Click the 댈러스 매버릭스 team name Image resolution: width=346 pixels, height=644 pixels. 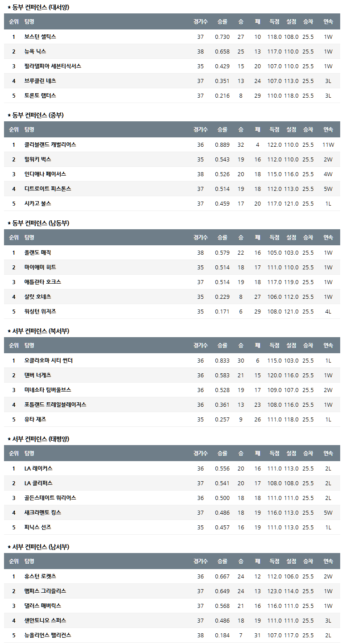[43, 606]
